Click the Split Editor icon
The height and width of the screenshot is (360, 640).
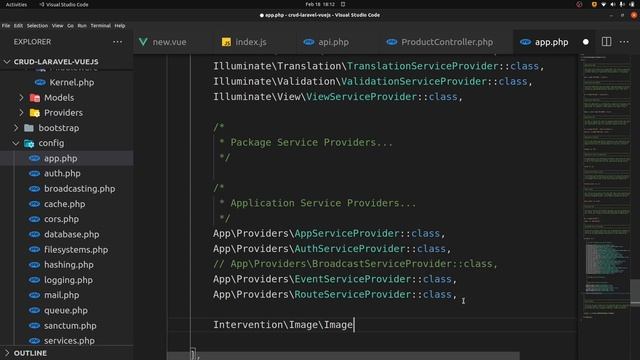point(607,42)
